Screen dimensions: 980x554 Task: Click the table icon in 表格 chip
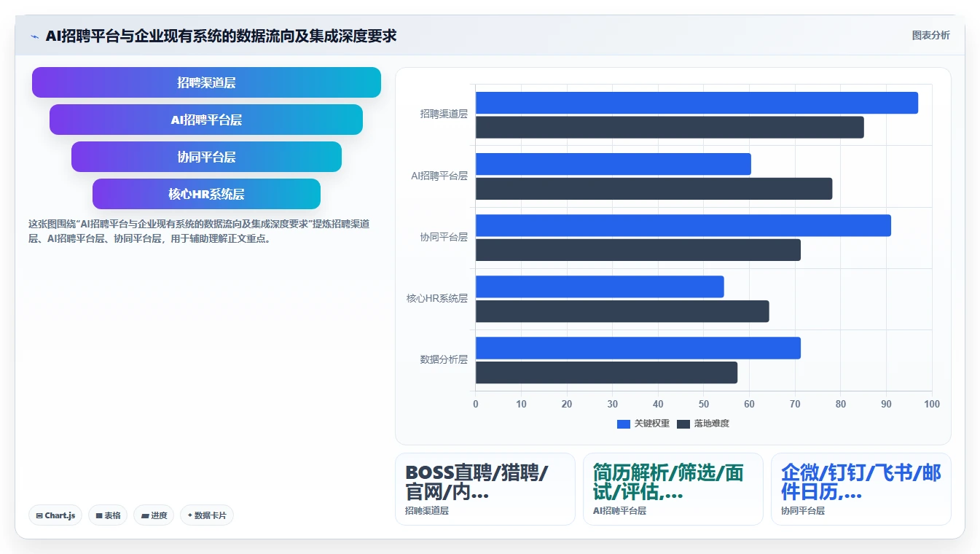click(99, 516)
